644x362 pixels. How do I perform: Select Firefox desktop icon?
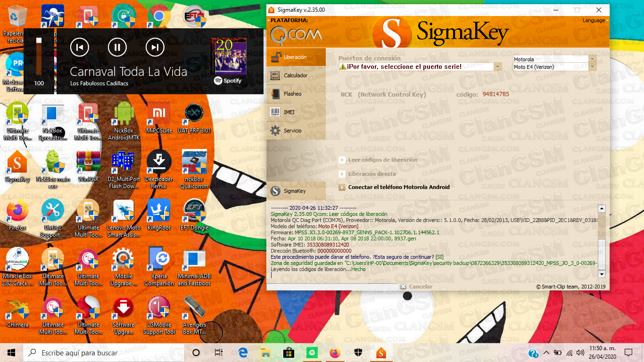click(x=17, y=215)
